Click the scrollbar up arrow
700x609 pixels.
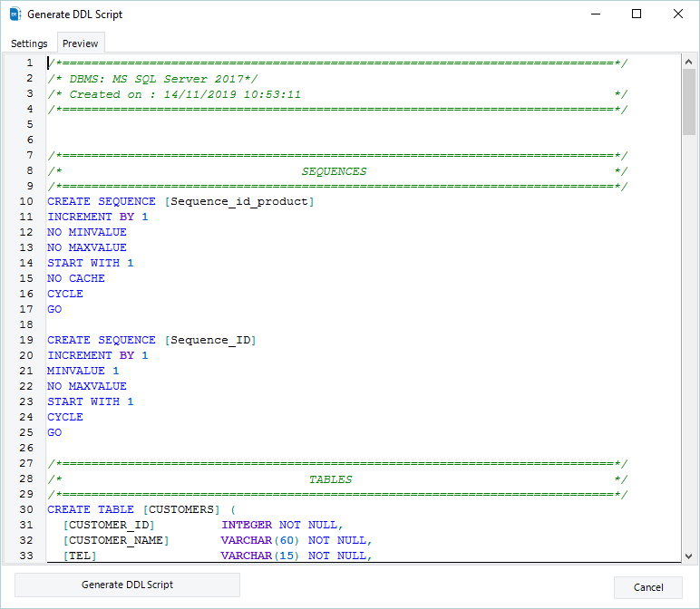click(689, 61)
